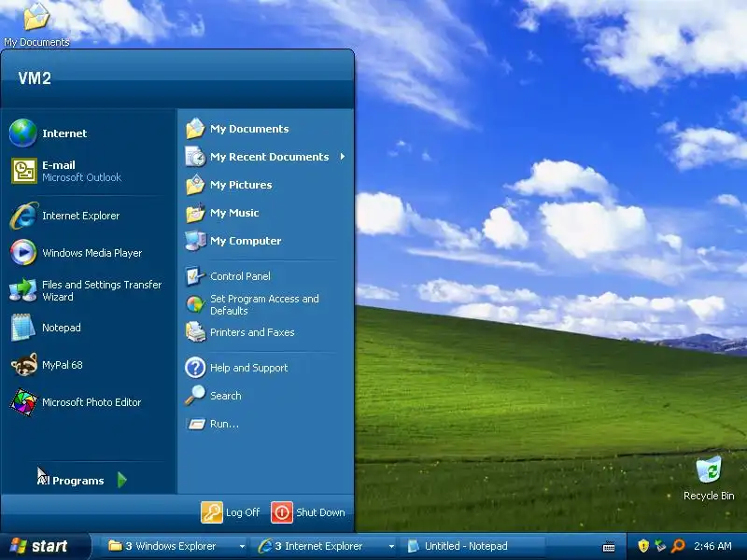Open the Notepad icon in Start menu
Image resolution: width=747 pixels, height=560 pixels.
(22, 328)
